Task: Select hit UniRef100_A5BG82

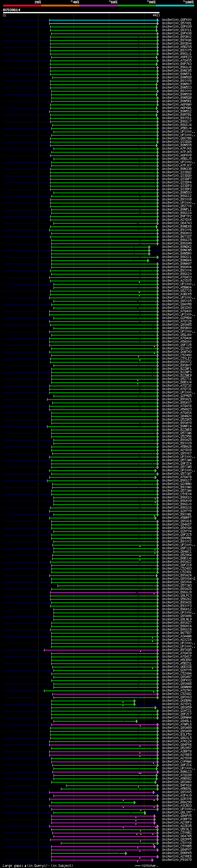Action: point(177,778)
